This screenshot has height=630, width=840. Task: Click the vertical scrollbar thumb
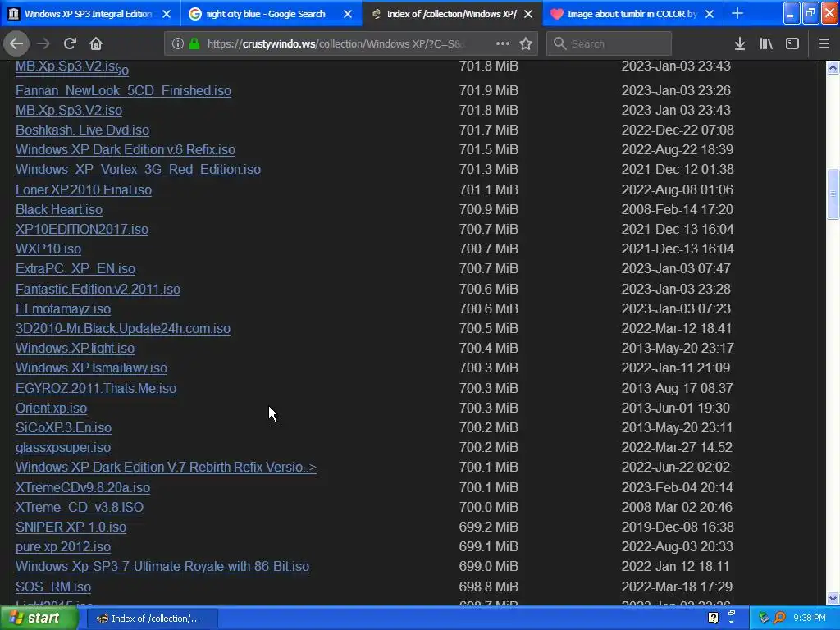click(x=833, y=194)
